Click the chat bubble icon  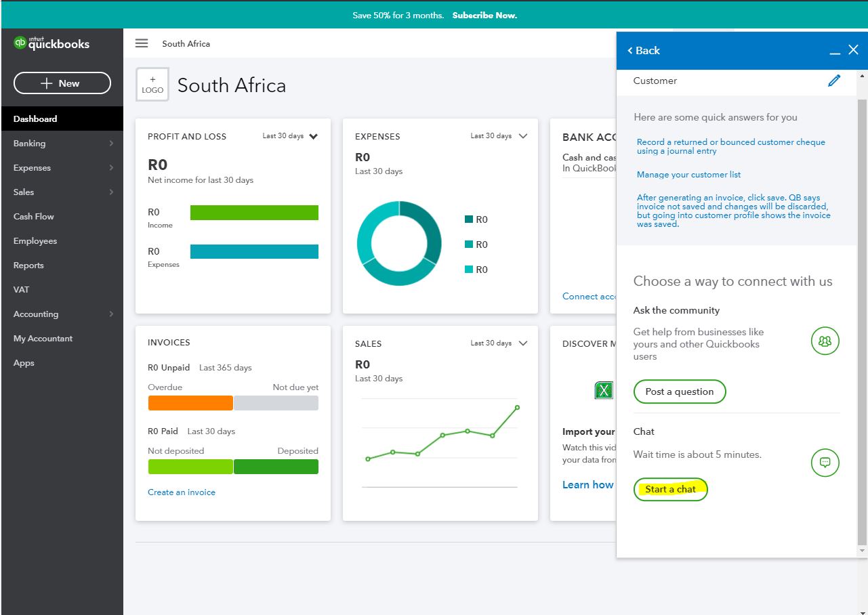pyautogui.click(x=825, y=463)
